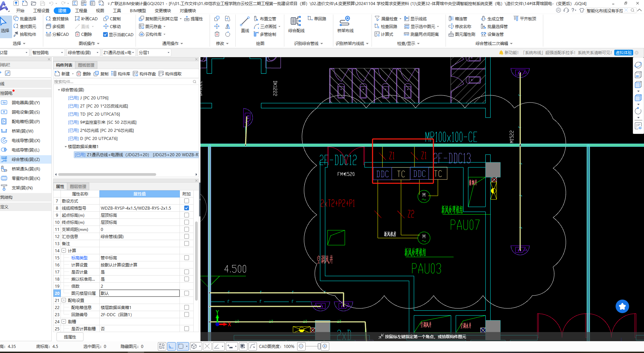Open 查找替换 tool
This screenshot has width=644, height=353.
click(x=57, y=19)
